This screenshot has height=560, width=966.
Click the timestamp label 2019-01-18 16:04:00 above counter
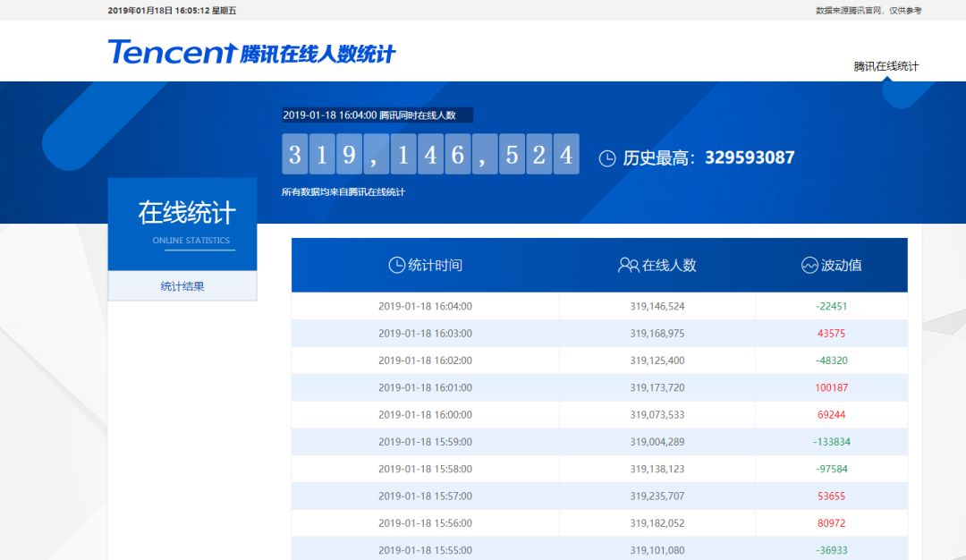coord(377,115)
